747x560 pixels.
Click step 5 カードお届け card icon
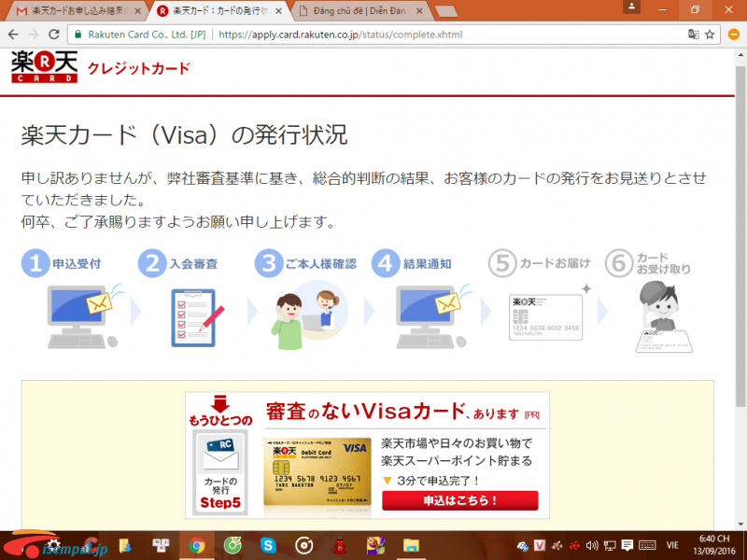tap(546, 316)
